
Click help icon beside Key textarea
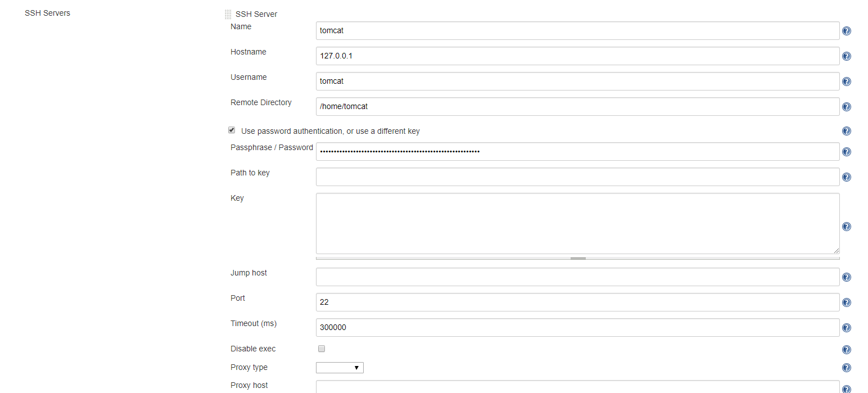click(x=847, y=227)
